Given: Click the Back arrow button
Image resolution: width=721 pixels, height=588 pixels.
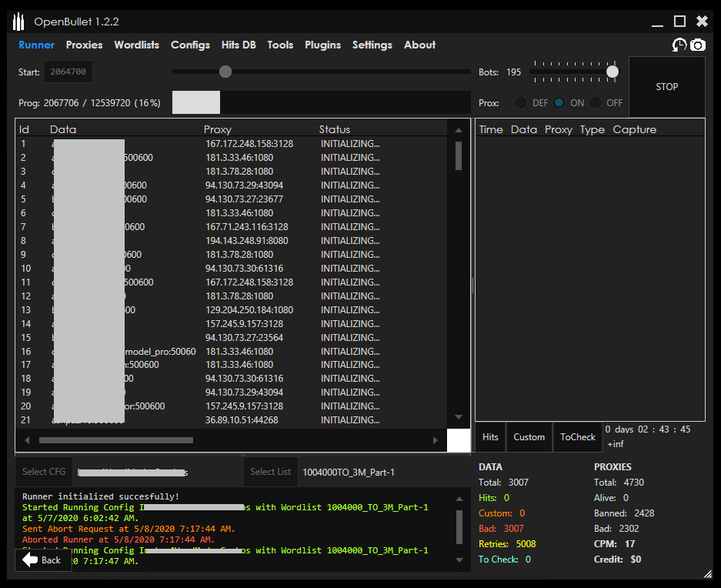Looking at the screenshot, I should pyautogui.click(x=42, y=560).
